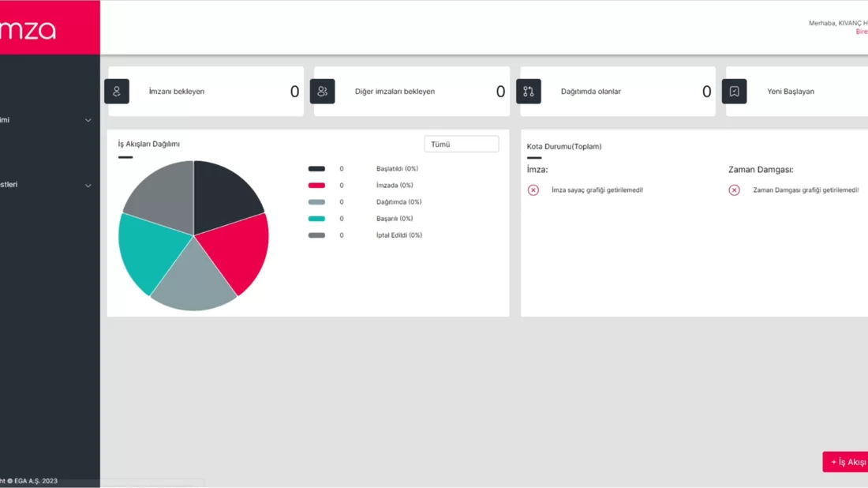Click the + İş Akışı button
The width and height of the screenshot is (868, 488).
tap(846, 462)
